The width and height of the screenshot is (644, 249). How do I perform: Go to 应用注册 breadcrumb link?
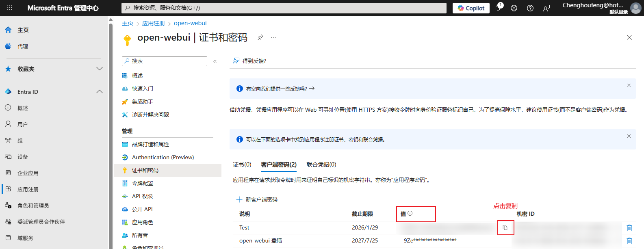click(153, 23)
